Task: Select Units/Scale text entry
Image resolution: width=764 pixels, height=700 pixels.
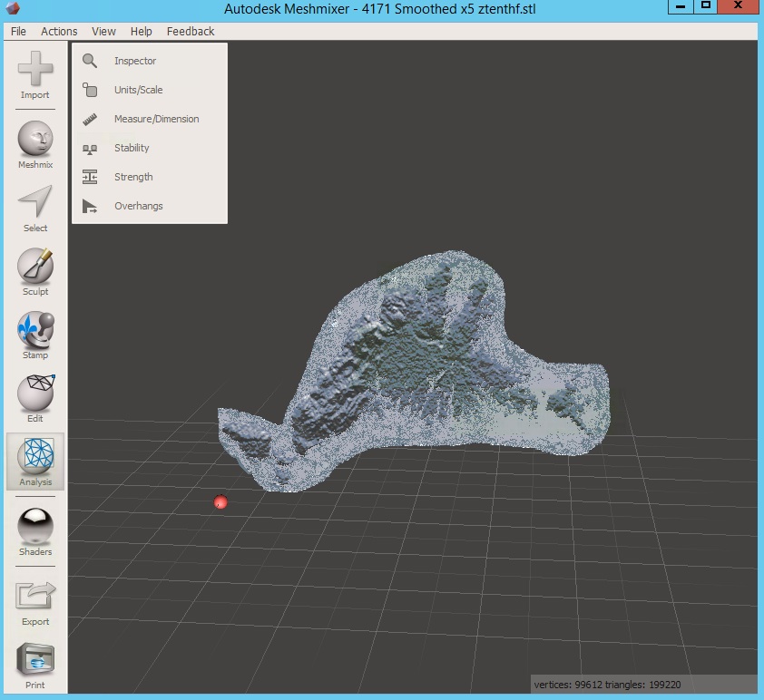Action: pos(139,90)
